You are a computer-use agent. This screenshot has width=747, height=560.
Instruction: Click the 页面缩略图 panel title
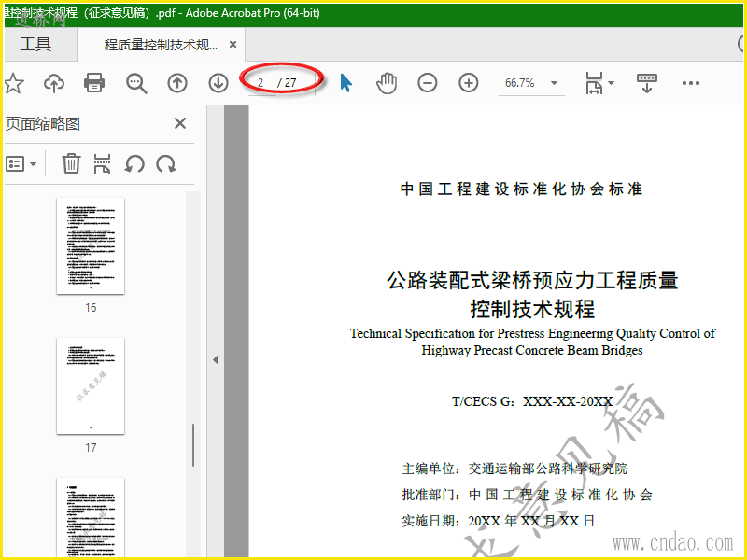point(43,124)
